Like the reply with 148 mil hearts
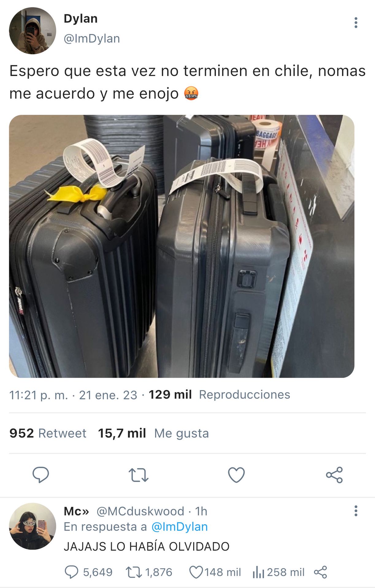This screenshot has height=588, width=375. tap(215, 572)
